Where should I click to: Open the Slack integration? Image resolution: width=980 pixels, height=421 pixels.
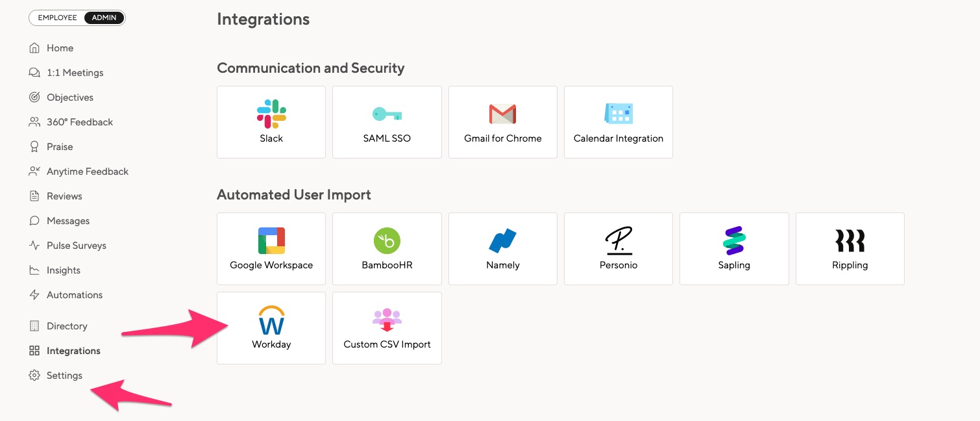[271, 121]
